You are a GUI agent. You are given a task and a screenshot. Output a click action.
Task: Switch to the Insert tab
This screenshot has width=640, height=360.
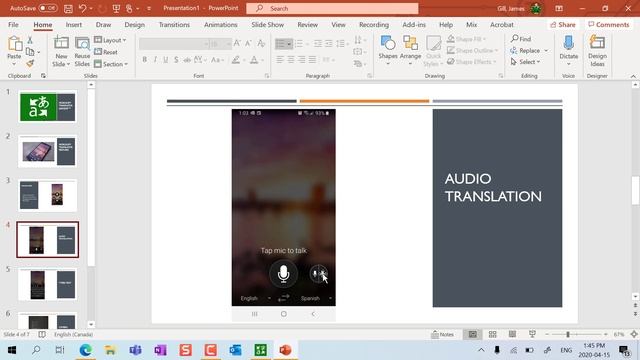73,24
